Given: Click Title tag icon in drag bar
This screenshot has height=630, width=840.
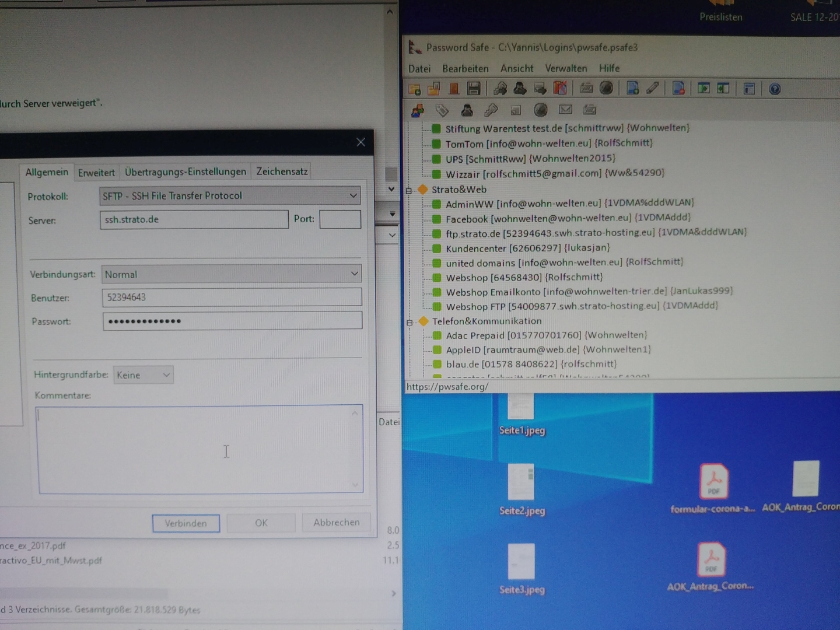Looking at the screenshot, I should 442,110.
